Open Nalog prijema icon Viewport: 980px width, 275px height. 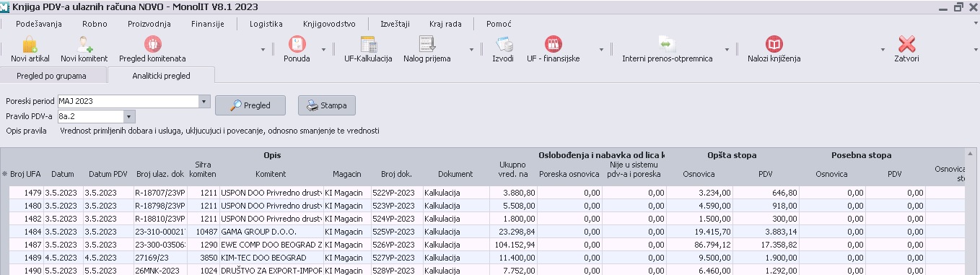[x=426, y=44]
